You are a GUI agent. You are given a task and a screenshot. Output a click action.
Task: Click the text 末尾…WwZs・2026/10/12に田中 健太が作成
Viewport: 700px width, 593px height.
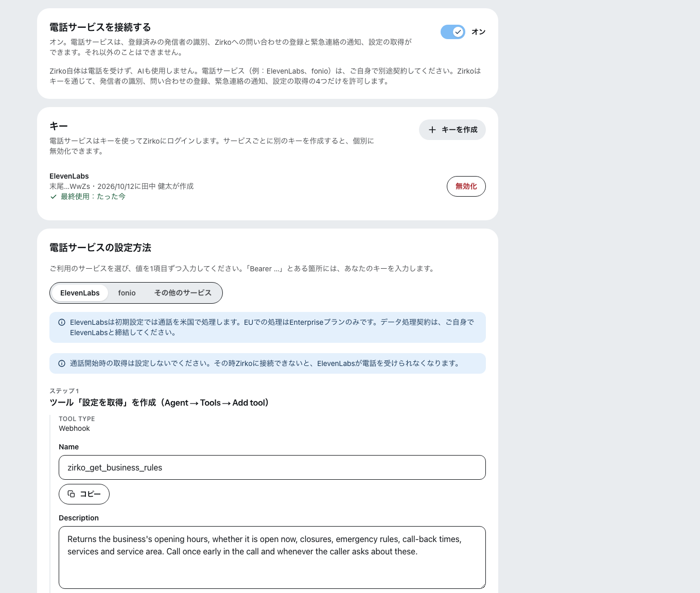pos(121,186)
